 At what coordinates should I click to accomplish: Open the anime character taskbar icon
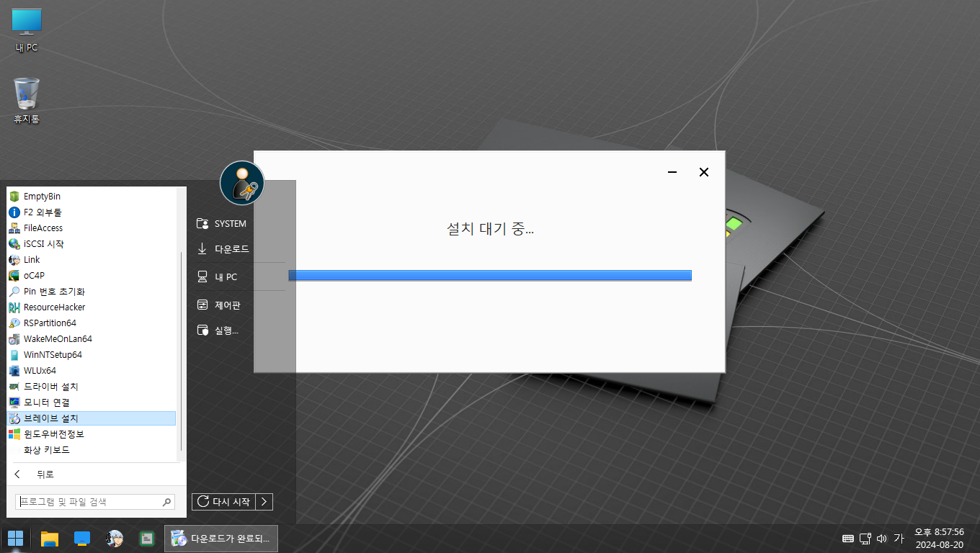(x=114, y=539)
